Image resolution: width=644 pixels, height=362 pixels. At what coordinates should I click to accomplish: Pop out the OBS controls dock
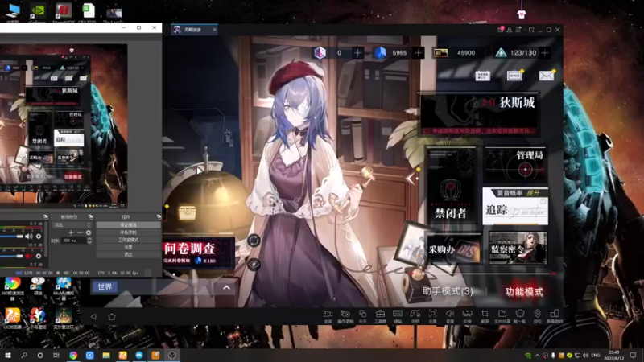tap(159, 217)
